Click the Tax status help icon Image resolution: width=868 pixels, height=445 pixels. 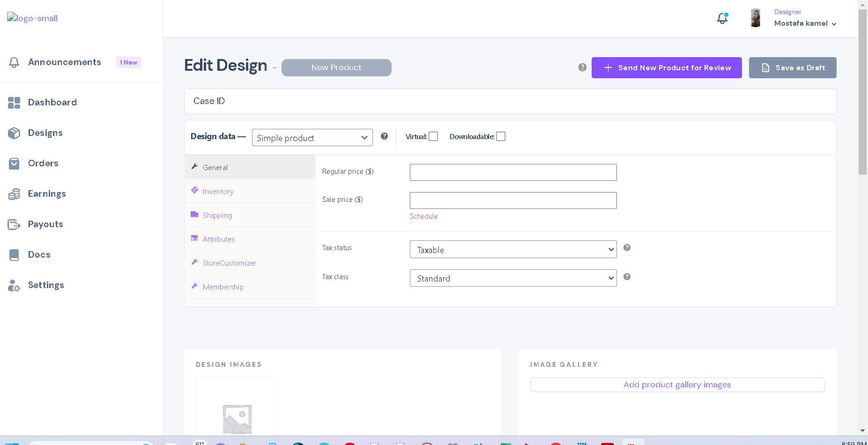coord(627,248)
